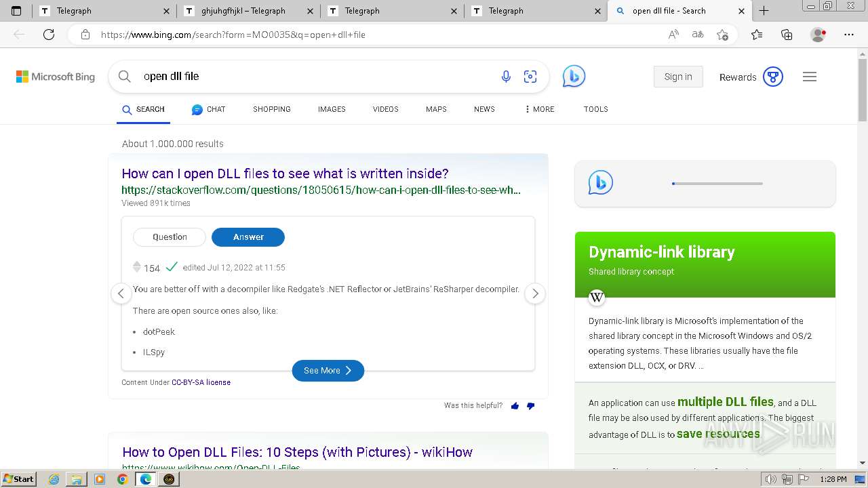Open the Rewards link
This screenshot has width=868, height=488.
[738, 77]
